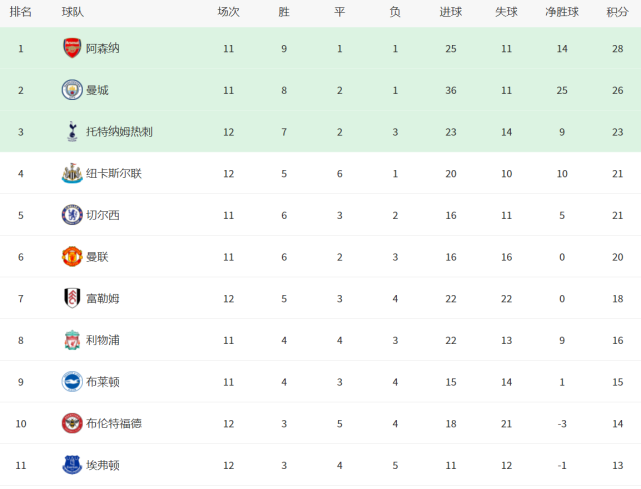The height and width of the screenshot is (489, 641).
Task: Click the Arsenal club crest icon
Action: point(72,48)
